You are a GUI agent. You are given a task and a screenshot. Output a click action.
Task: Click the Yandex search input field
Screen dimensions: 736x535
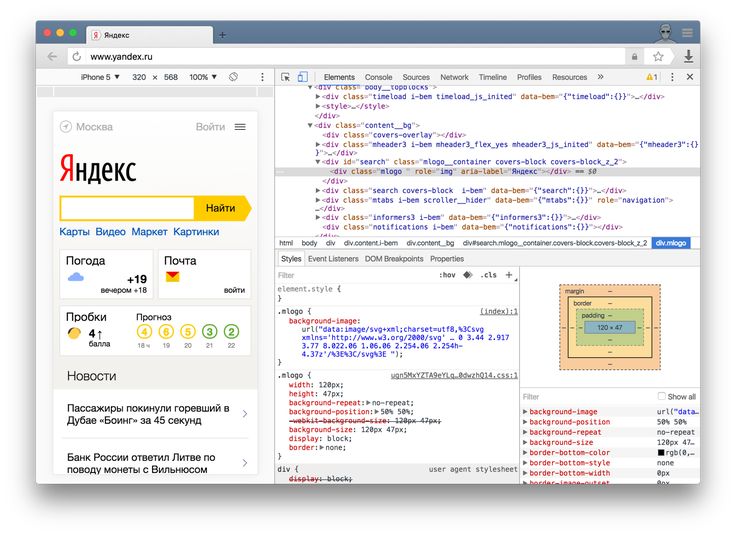pos(127,208)
